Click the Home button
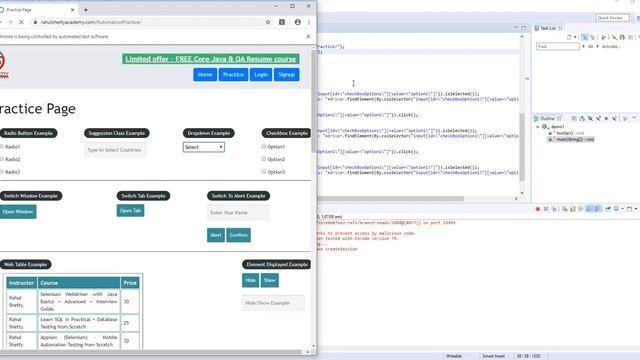The height and width of the screenshot is (360, 640). click(205, 75)
